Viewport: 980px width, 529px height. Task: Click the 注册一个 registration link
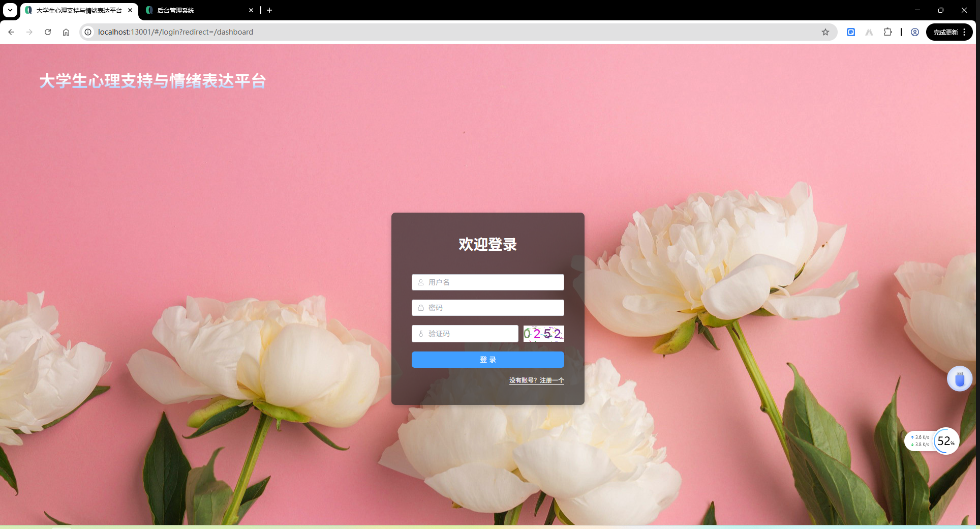551,380
